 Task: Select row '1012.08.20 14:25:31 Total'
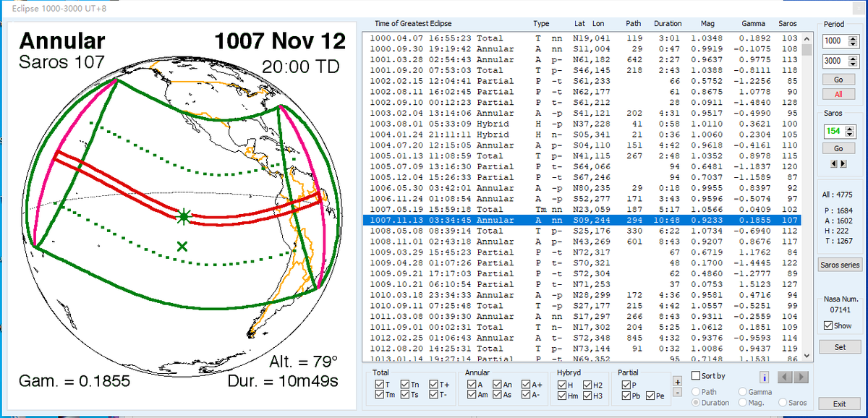point(581,349)
